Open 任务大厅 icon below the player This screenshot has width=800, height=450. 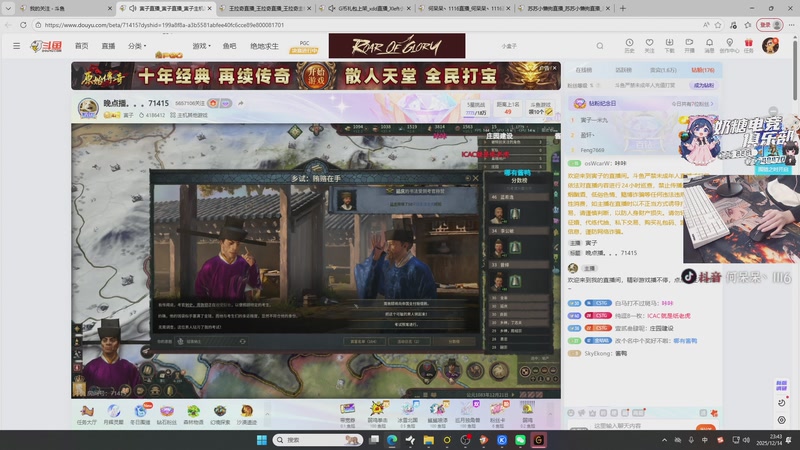click(x=87, y=415)
